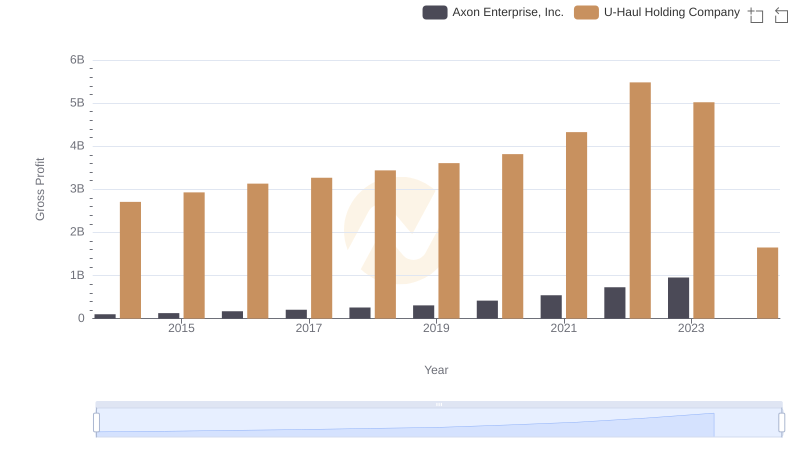Screen dimensions: 800x461
Task: Click the 2023 x-axis label
Action: point(691,328)
